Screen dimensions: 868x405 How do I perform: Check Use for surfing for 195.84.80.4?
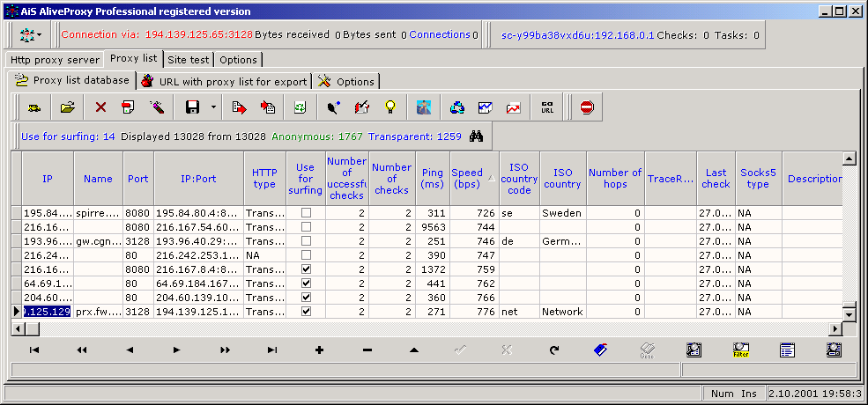coord(306,212)
